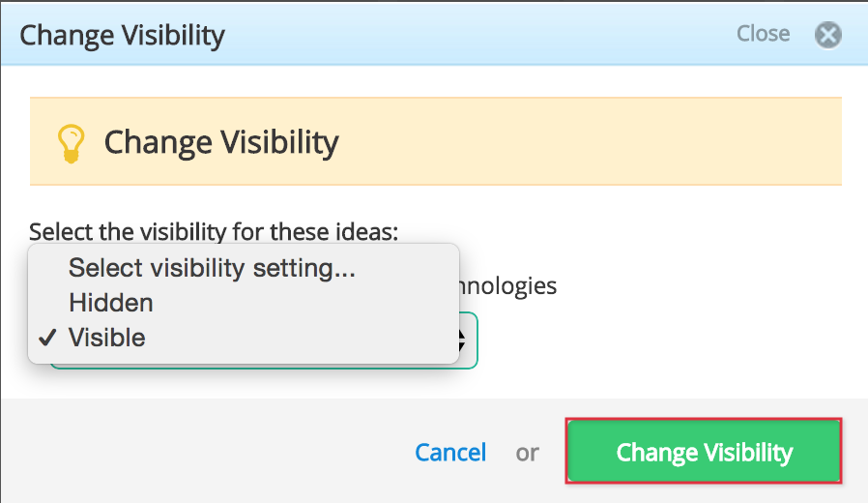The height and width of the screenshot is (503, 868).
Task: Click the partially hidden idea title text
Action: pyautogui.click(x=508, y=286)
